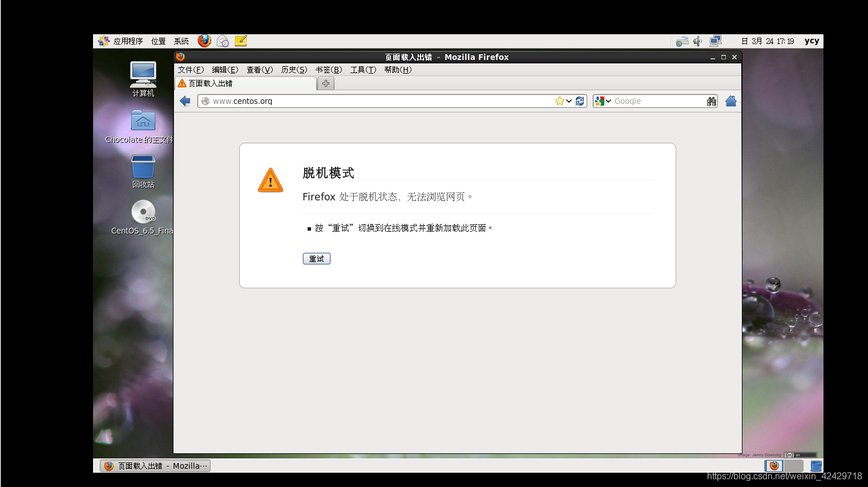The height and width of the screenshot is (487, 868).
Task: Click the Firefox window menu icon in title bar
Action: point(180,57)
